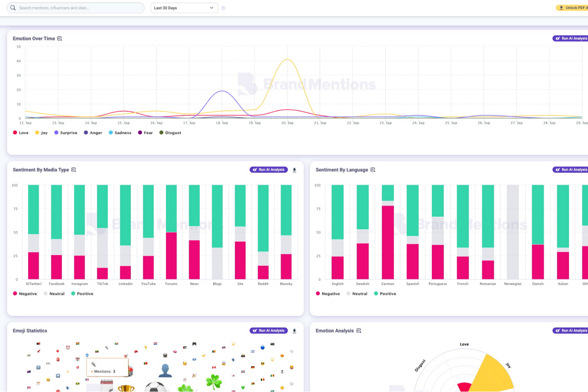Click the bust silhouette emoji
Image resolution: width=588 pixels, height=392 pixels.
click(x=165, y=371)
